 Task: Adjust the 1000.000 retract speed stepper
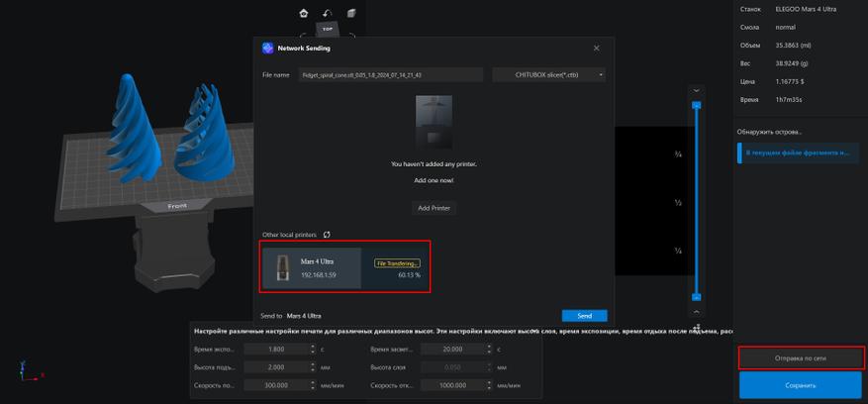click(x=489, y=384)
